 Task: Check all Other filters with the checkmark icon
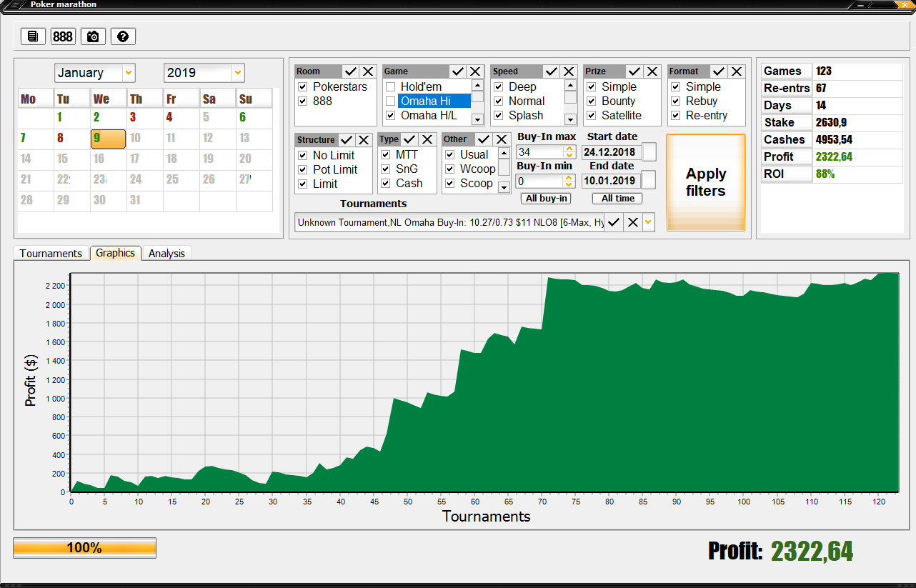(485, 140)
